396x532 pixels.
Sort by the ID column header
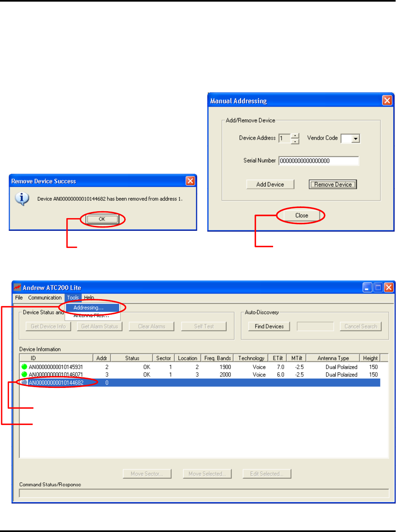(x=57, y=358)
